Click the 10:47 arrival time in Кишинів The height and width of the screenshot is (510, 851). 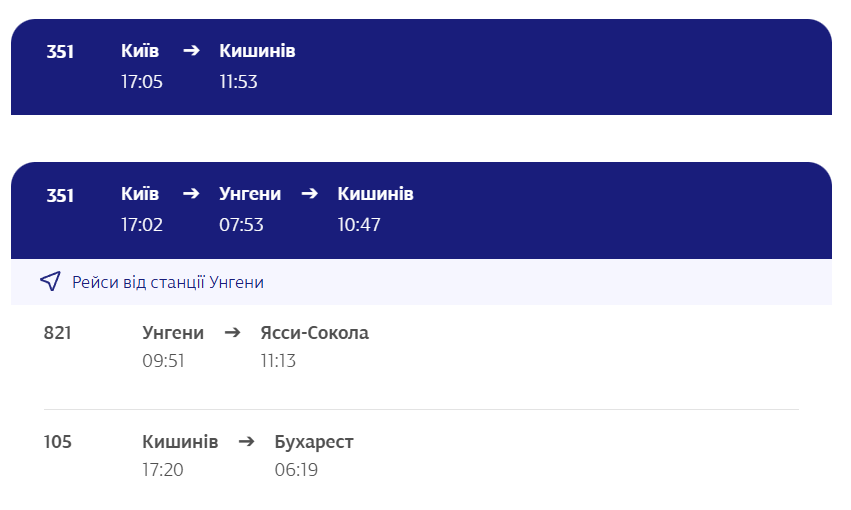(359, 225)
